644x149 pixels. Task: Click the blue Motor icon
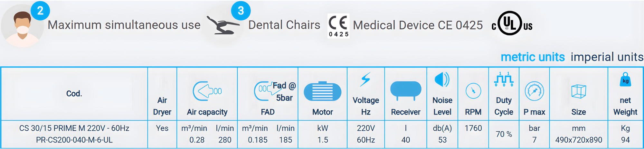point(322,91)
